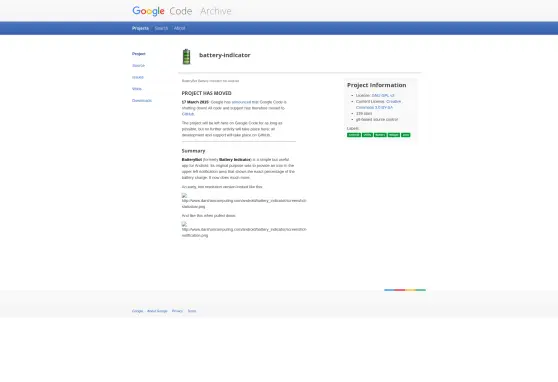Click the Google Code Archive logo

point(181,11)
